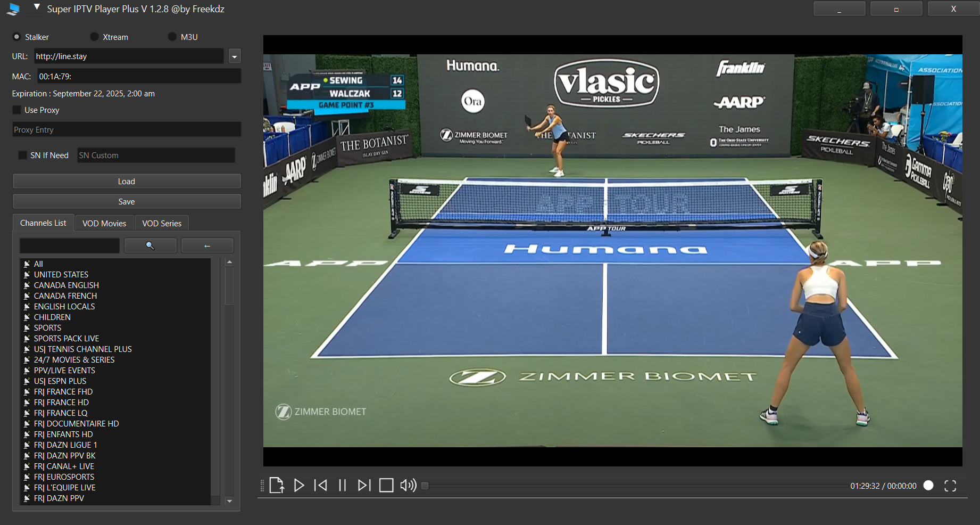Pause the video playback
The image size is (980, 525).
click(x=343, y=485)
